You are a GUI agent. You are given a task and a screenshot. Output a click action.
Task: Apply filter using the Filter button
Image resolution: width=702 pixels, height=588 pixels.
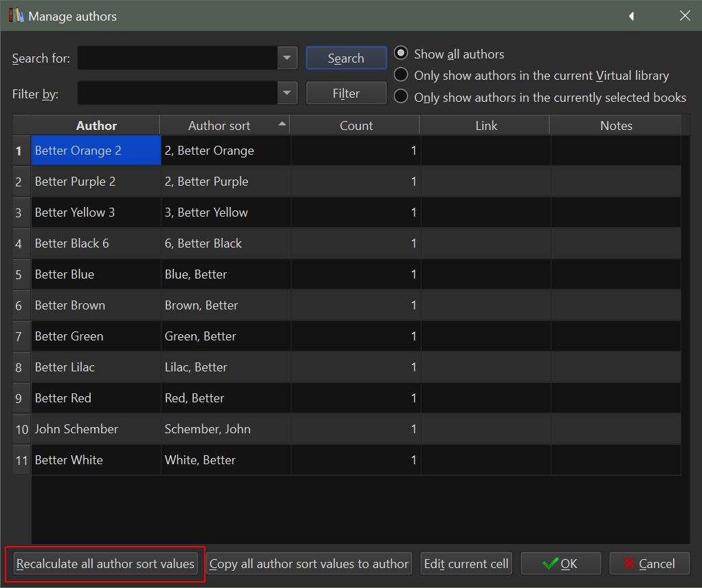346,93
